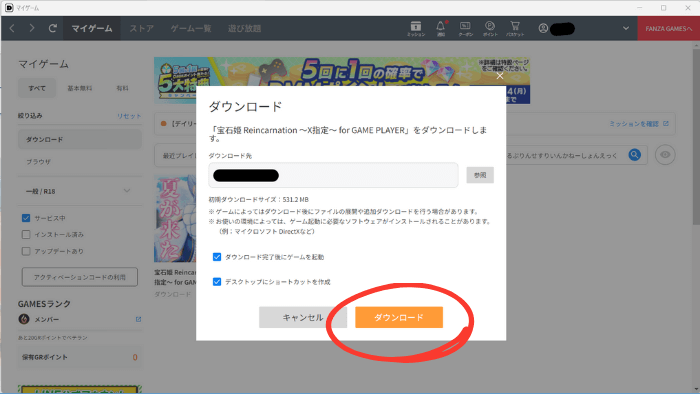Click the リセット filter link
The height and width of the screenshot is (394, 700).
(x=129, y=116)
